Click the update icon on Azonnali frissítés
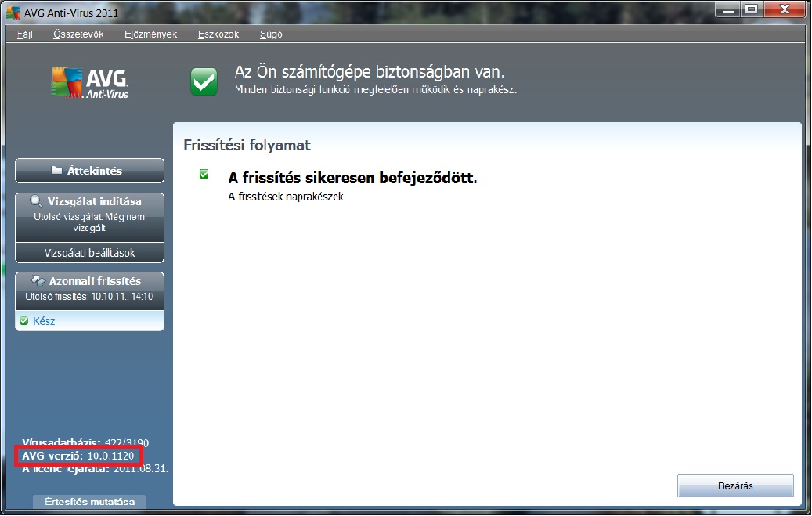This screenshot has height=516, width=812. click(x=39, y=280)
